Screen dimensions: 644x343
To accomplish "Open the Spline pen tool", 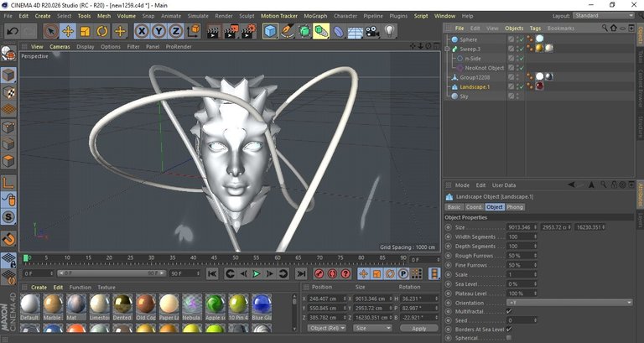I will pyautogui.click(x=288, y=31).
